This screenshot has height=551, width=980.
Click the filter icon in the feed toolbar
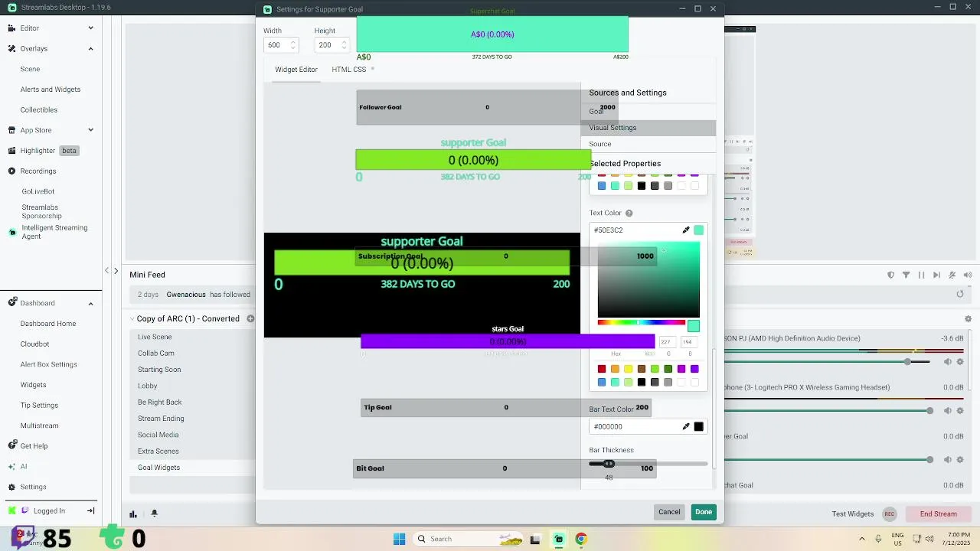click(906, 275)
